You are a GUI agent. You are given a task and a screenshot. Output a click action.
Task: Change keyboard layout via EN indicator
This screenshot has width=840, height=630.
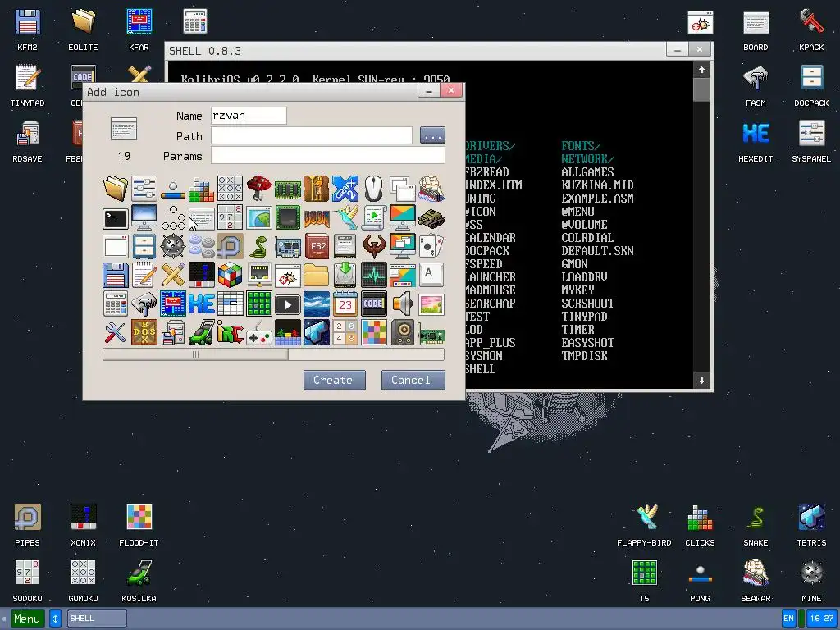[788, 619]
